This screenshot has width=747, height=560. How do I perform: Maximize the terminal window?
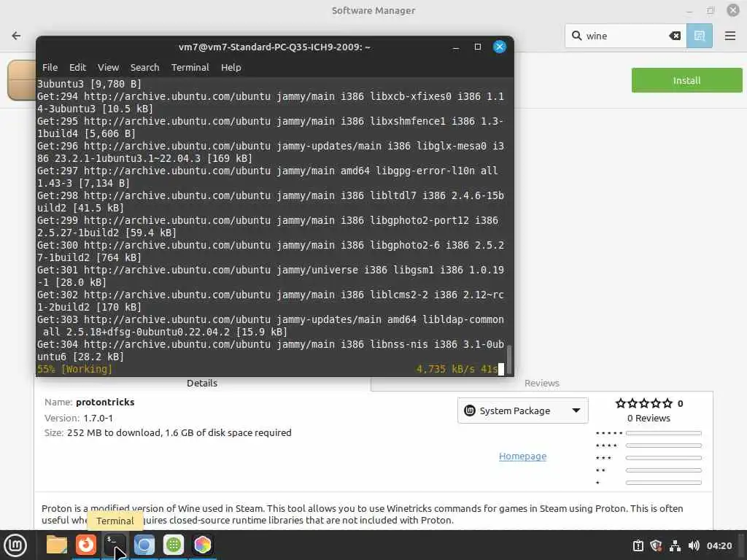click(478, 47)
